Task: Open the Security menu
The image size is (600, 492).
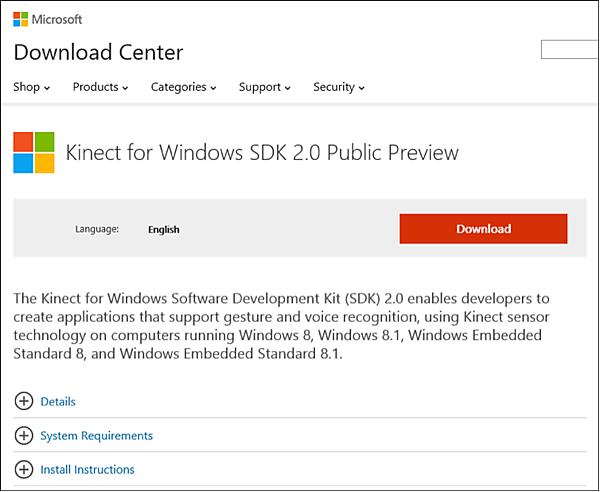Action: 338,87
